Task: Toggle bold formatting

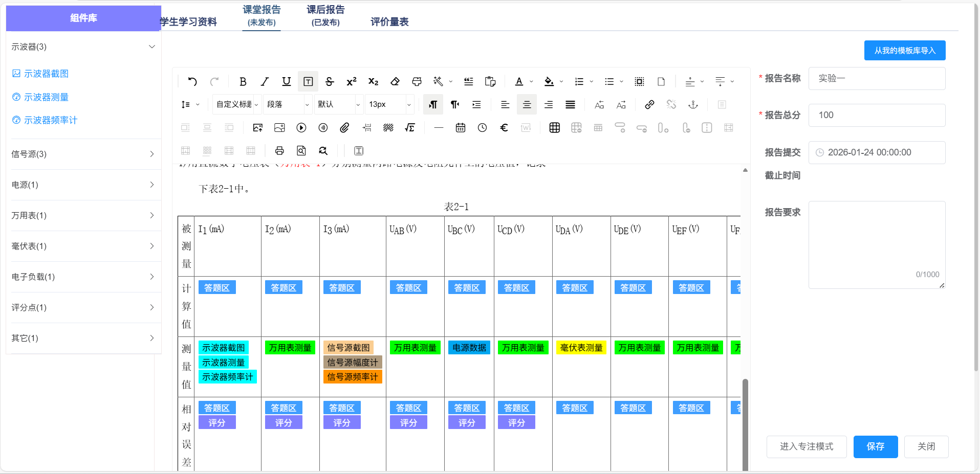Action: [x=243, y=81]
